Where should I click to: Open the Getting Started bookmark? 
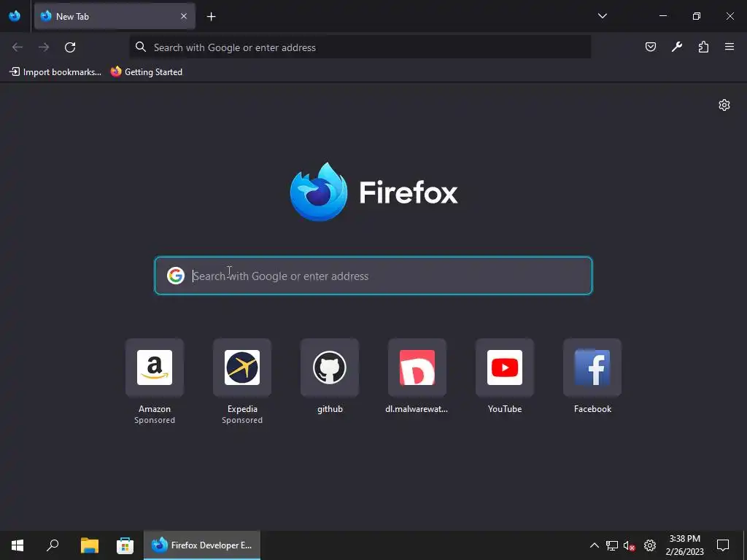tap(146, 72)
